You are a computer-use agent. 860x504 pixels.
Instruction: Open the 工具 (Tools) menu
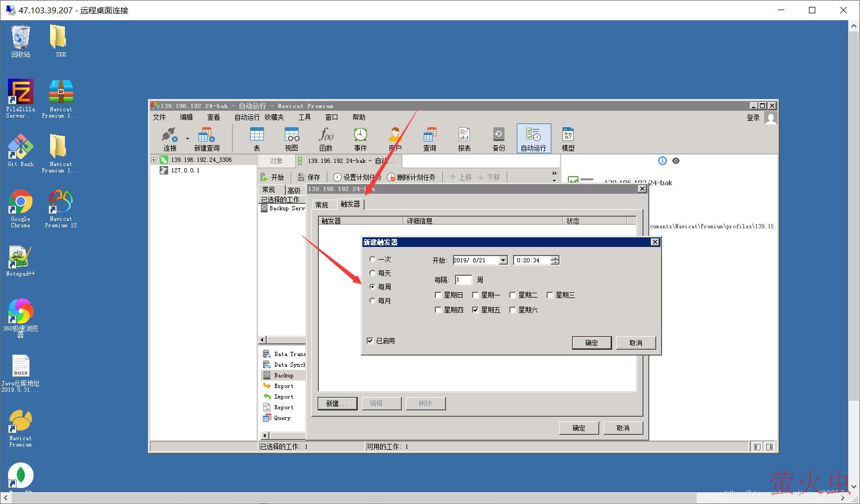[x=304, y=117]
